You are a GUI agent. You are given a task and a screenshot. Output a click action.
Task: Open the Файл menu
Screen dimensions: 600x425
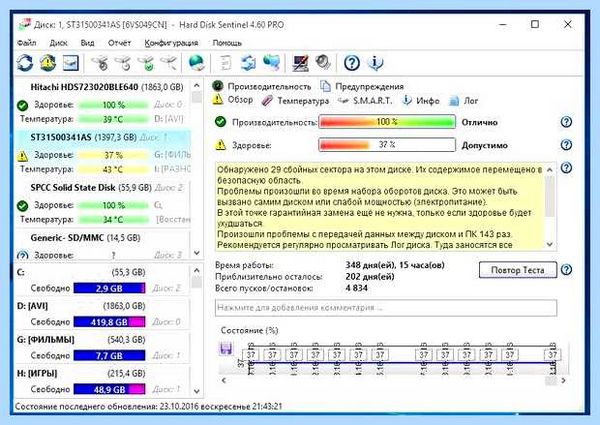[27, 43]
